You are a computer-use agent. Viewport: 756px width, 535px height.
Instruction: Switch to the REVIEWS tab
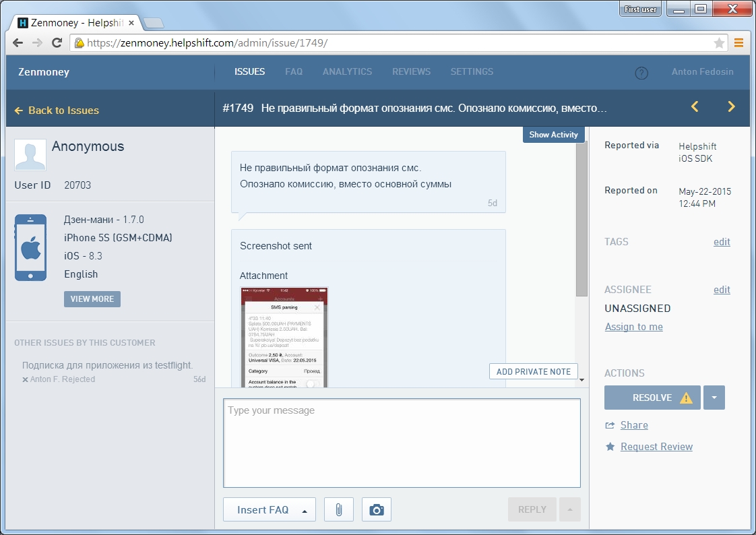(411, 72)
